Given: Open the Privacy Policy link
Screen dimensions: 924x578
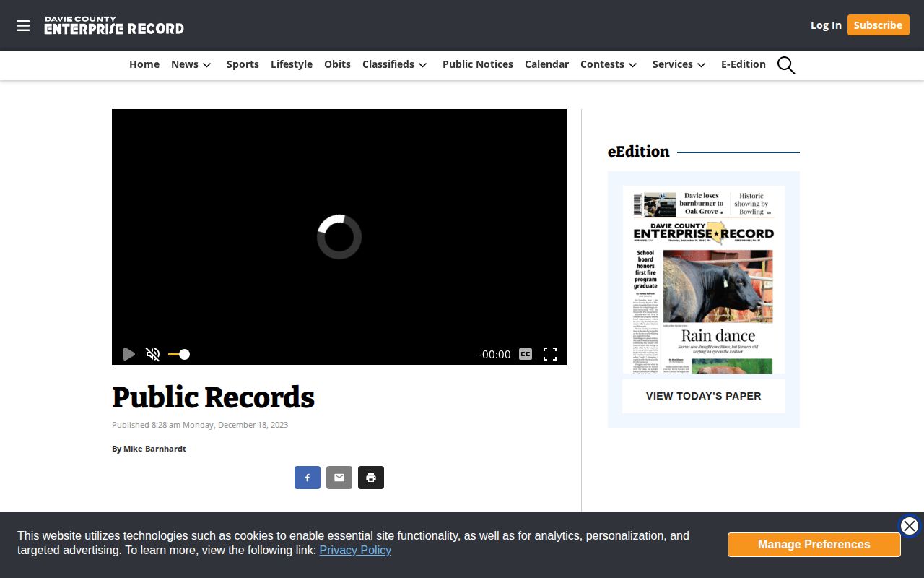Looking at the screenshot, I should pyautogui.click(x=355, y=550).
